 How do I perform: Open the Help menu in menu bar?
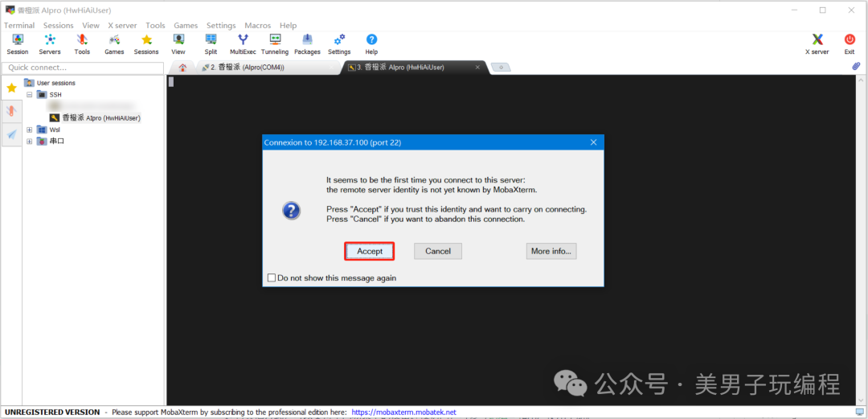click(288, 26)
